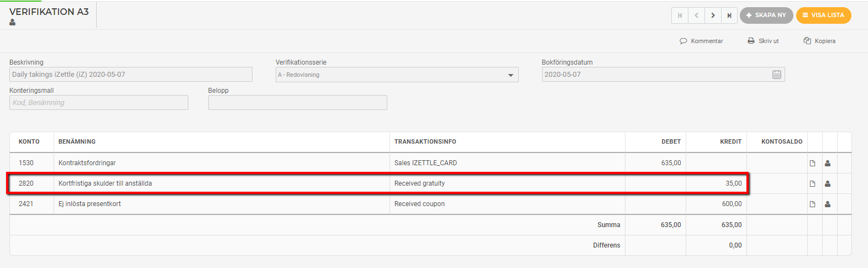Click Kopiera to copy verification
This screenshot has width=868, height=268.
pyautogui.click(x=819, y=41)
